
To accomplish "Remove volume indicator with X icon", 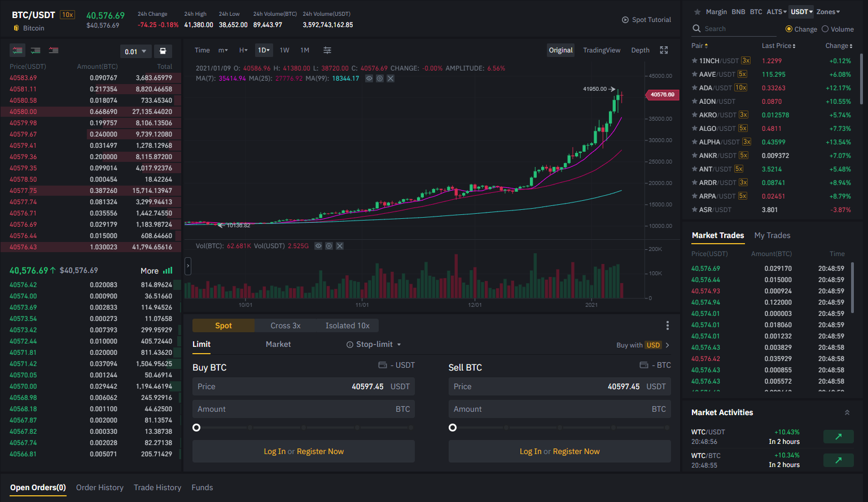I will click(340, 246).
